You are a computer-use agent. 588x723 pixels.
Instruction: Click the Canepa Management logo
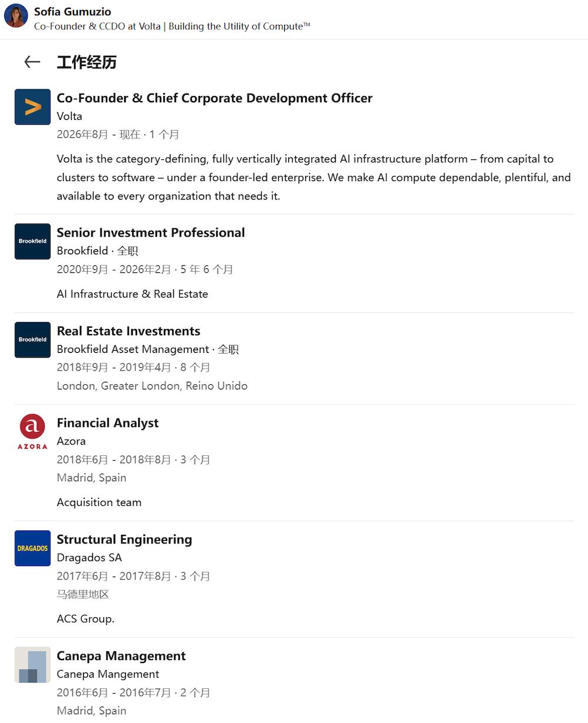[x=32, y=665]
